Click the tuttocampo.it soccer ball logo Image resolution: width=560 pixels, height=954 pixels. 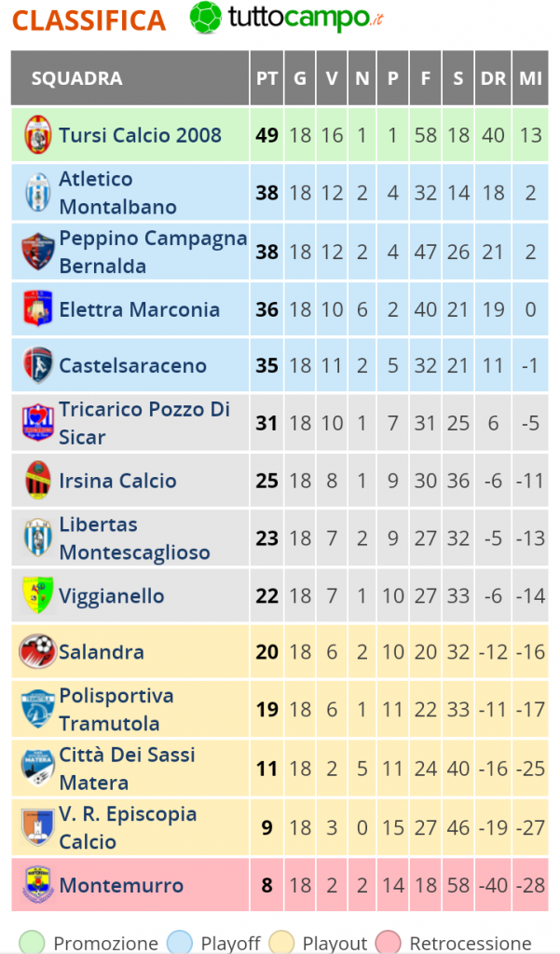206,18
